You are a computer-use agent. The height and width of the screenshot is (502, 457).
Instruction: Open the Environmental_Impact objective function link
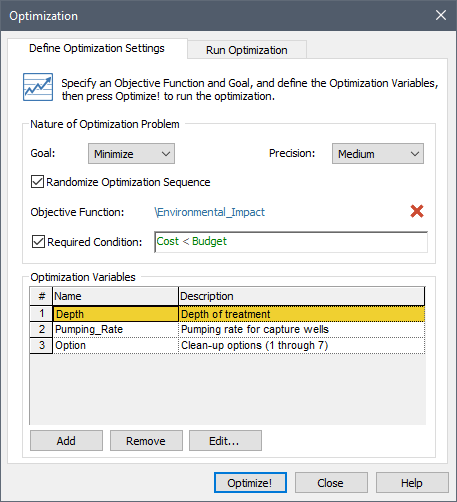coord(210,212)
